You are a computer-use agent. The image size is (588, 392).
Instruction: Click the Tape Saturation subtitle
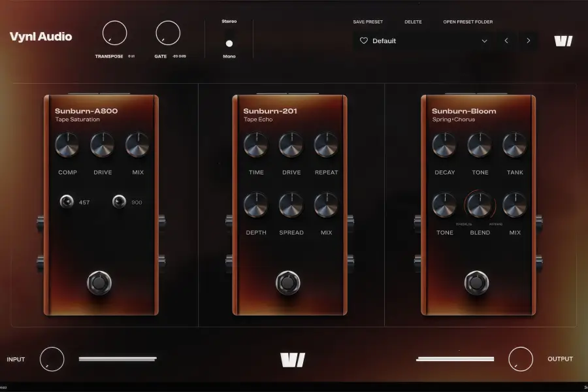click(x=78, y=120)
